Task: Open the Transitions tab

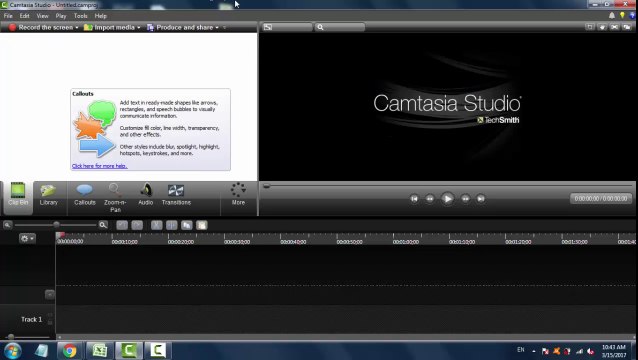Action: pyautogui.click(x=176, y=195)
